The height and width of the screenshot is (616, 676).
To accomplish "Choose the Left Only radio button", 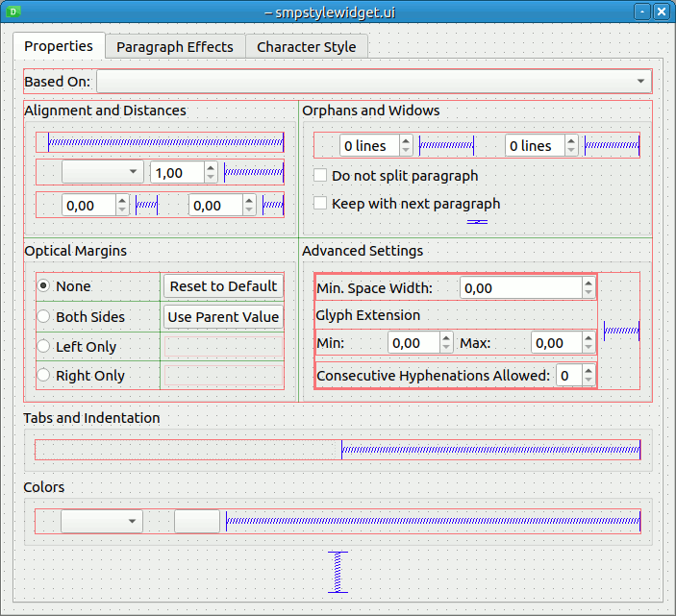I will pos(43,347).
